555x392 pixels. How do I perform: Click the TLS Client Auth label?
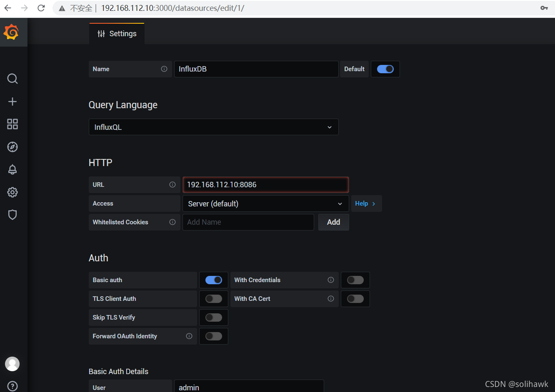point(114,299)
